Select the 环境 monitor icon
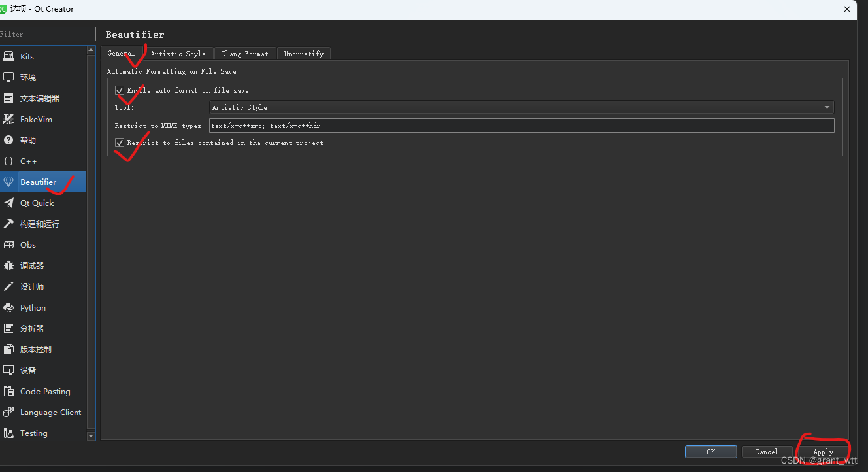Viewport: 868px width, 472px height. (x=8, y=78)
